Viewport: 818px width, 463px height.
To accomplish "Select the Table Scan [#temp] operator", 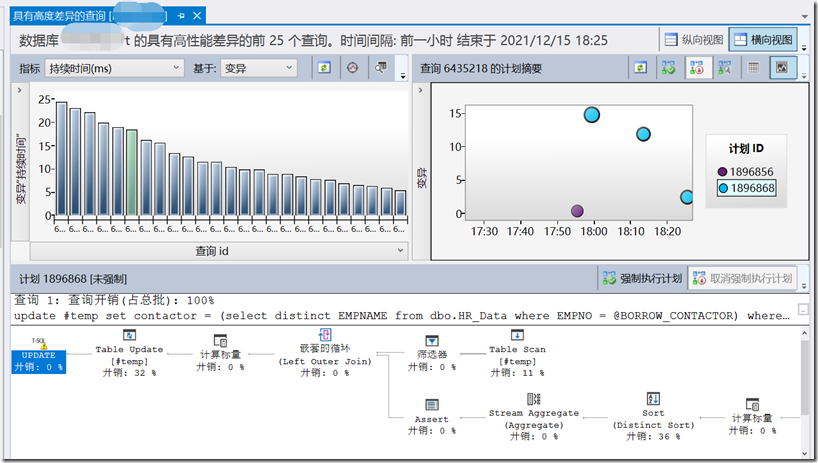I will point(518,353).
